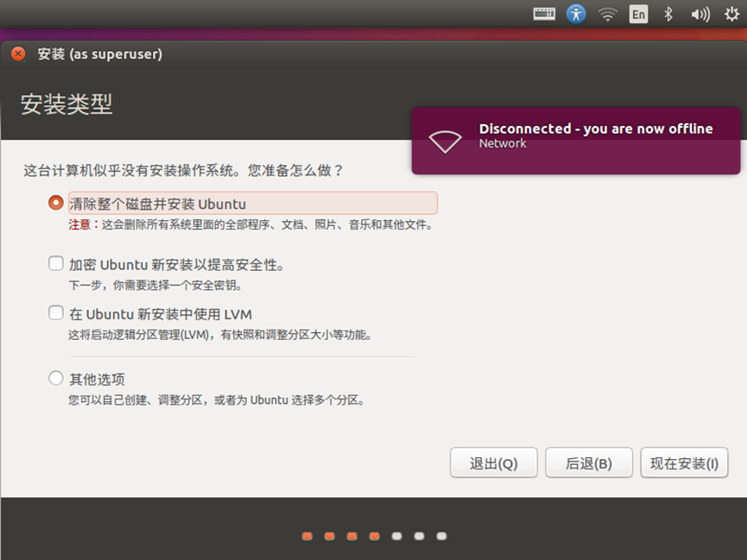The height and width of the screenshot is (560, 747).
Task: Open the accessibility menu icon
Action: tap(576, 14)
